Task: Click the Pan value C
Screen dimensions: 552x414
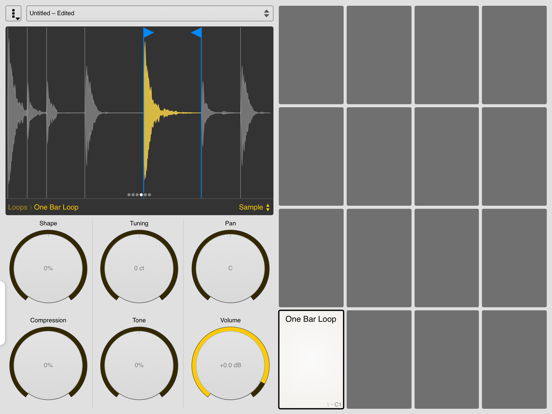Action: click(230, 268)
